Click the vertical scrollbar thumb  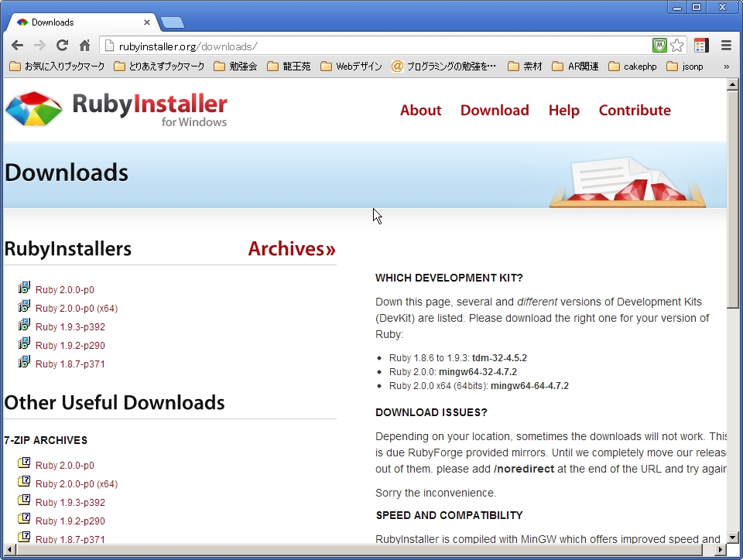(733, 200)
